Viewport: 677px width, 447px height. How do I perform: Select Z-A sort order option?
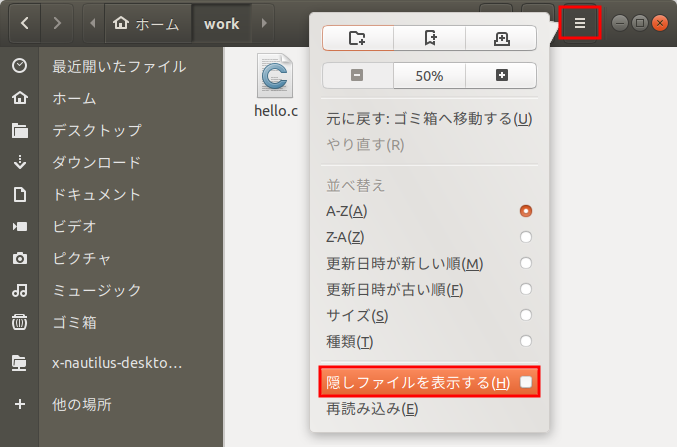click(x=526, y=237)
